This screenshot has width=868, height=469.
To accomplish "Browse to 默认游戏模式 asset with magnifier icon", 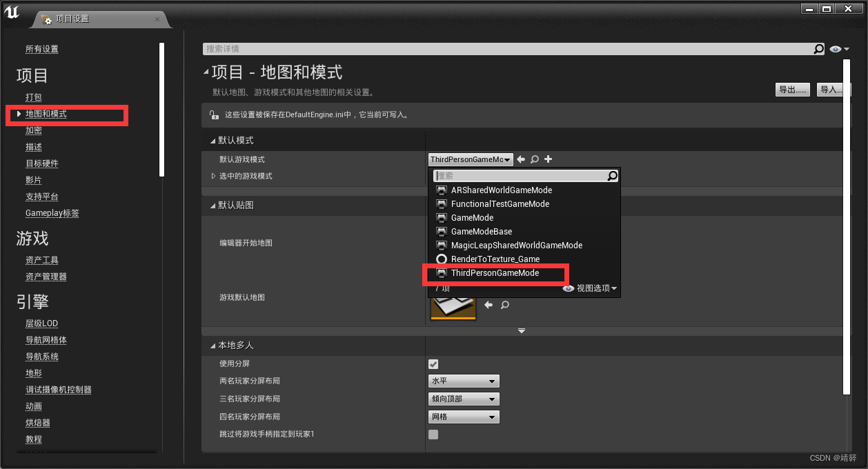I will [x=535, y=159].
